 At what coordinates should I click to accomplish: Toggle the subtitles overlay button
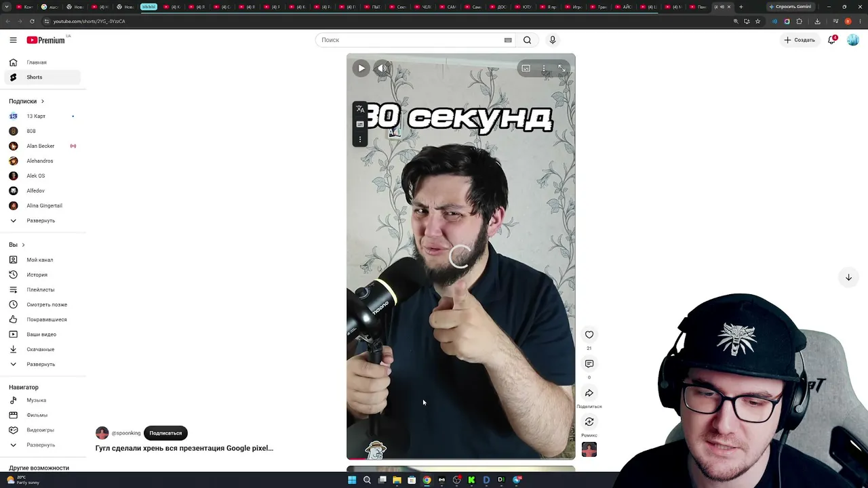(x=360, y=124)
